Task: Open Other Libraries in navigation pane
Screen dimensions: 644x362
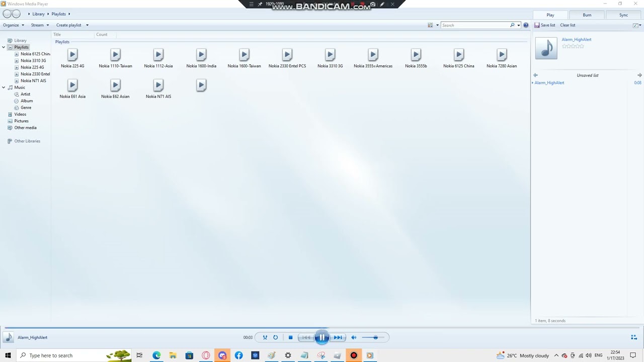Action: point(27,141)
